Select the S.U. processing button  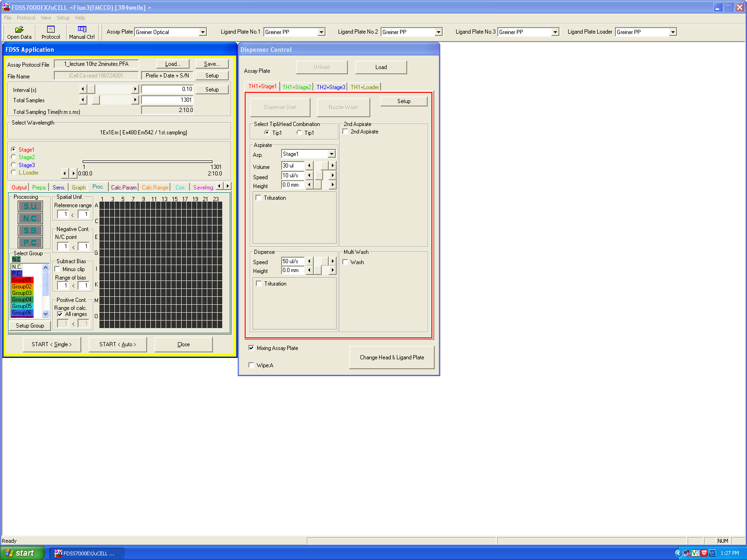(x=30, y=206)
